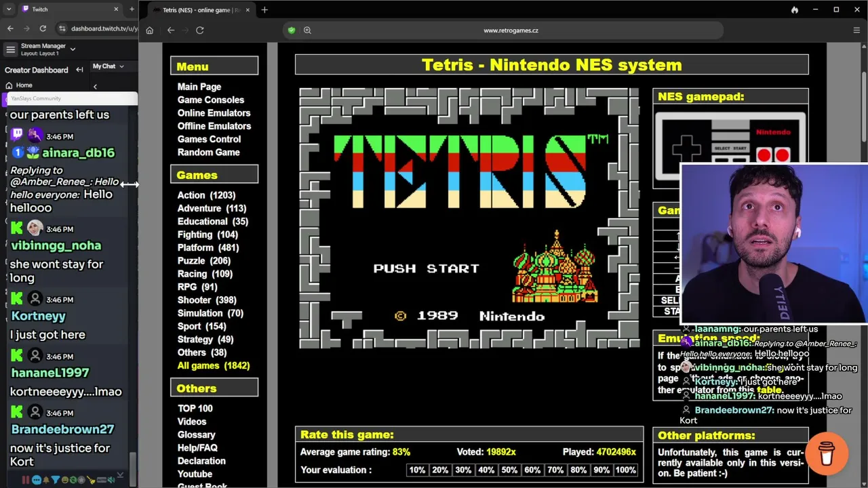Open Main Page from the site menu
The width and height of the screenshot is (868, 488).
point(199,87)
